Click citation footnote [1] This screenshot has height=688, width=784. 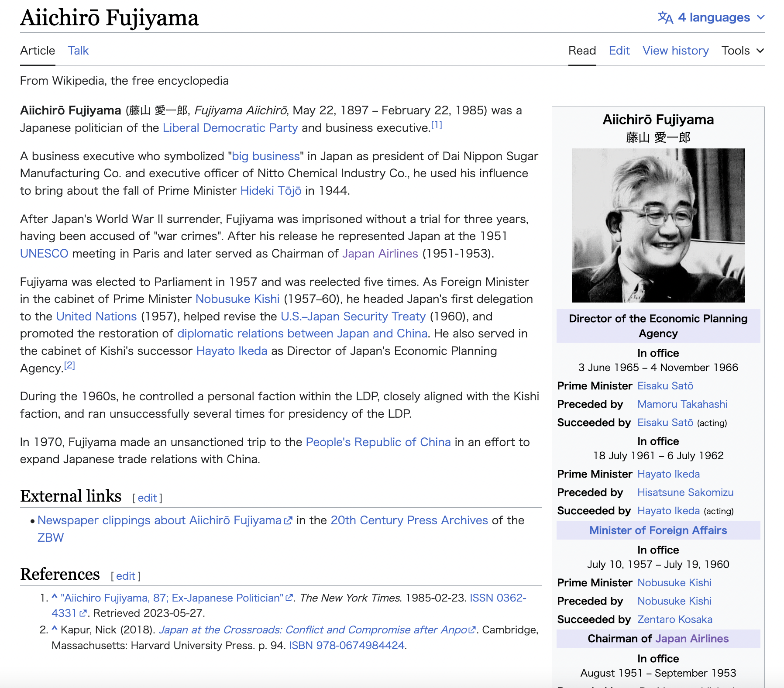[x=437, y=125]
